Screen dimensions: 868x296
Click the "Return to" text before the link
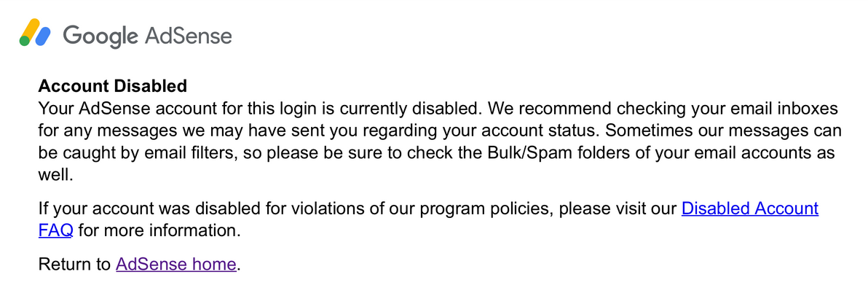coord(74,264)
